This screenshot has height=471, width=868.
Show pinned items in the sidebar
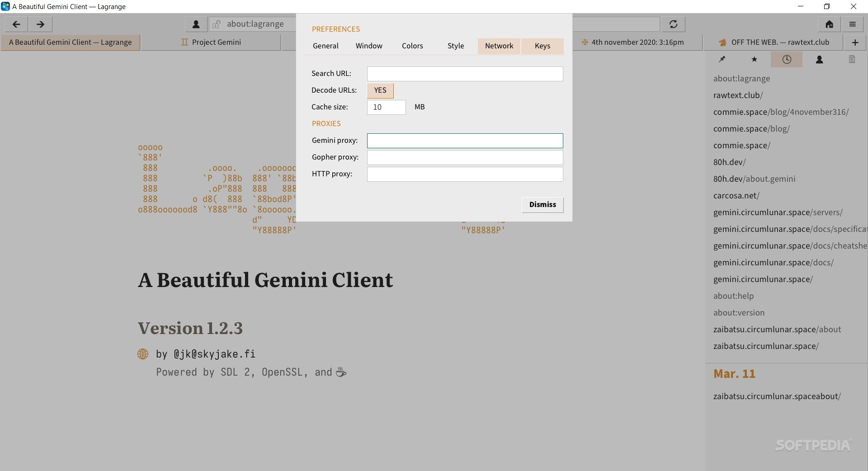[722, 59]
